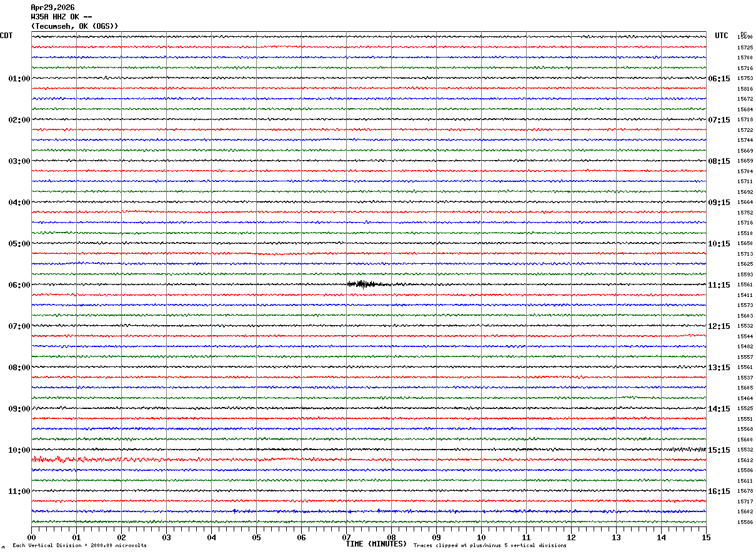The height and width of the screenshot is (554, 756).
Task: Click the seismic event burst on the 06:00 trace
Action: [362, 284]
